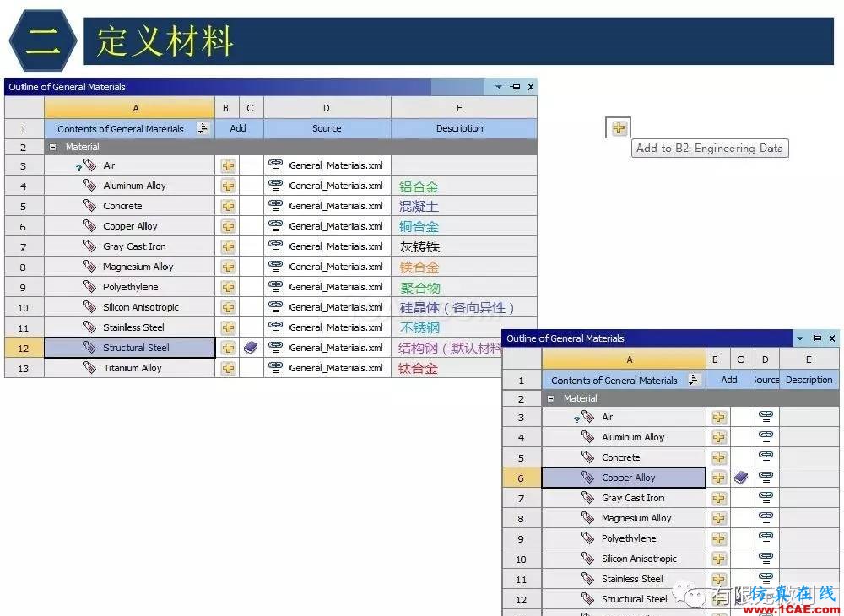Click sort icon in right Contents header

695,379
